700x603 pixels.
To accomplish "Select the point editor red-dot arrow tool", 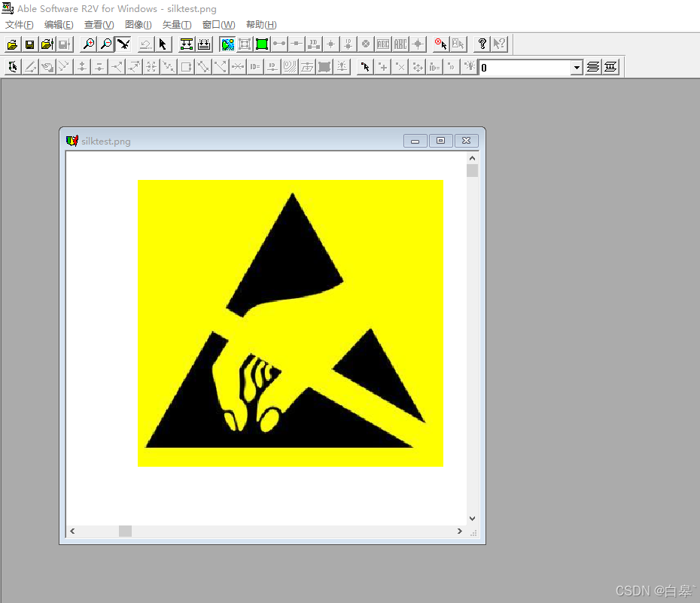I will tap(365, 67).
